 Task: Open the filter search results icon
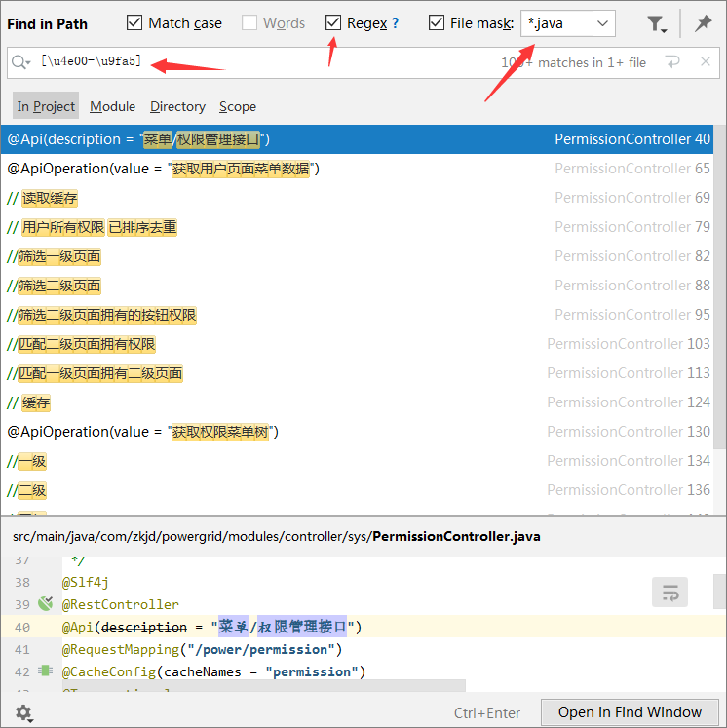point(657,23)
